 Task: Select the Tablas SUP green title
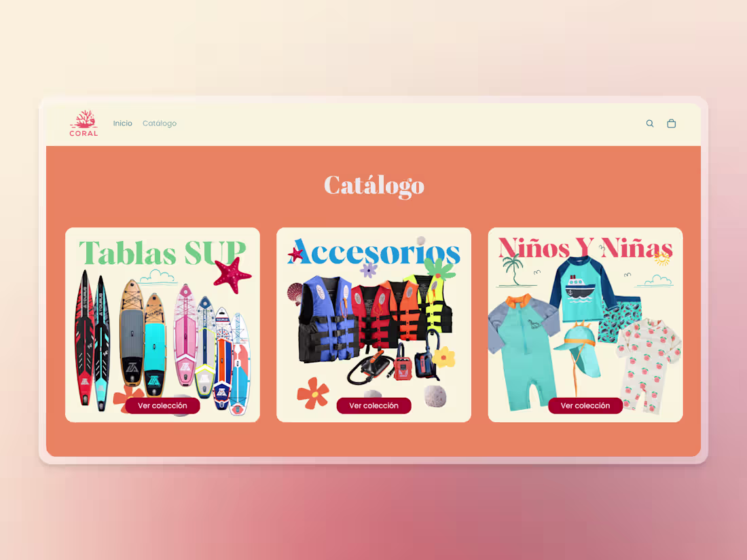coord(162,253)
